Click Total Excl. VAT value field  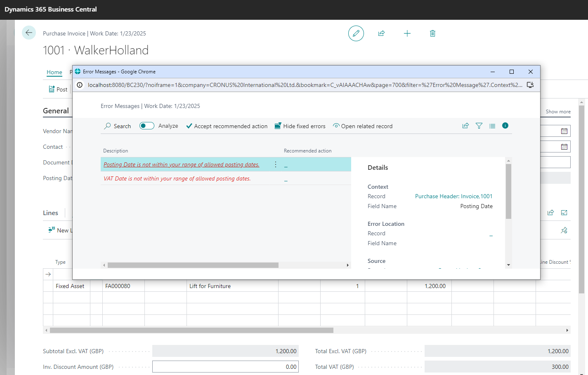click(498, 351)
